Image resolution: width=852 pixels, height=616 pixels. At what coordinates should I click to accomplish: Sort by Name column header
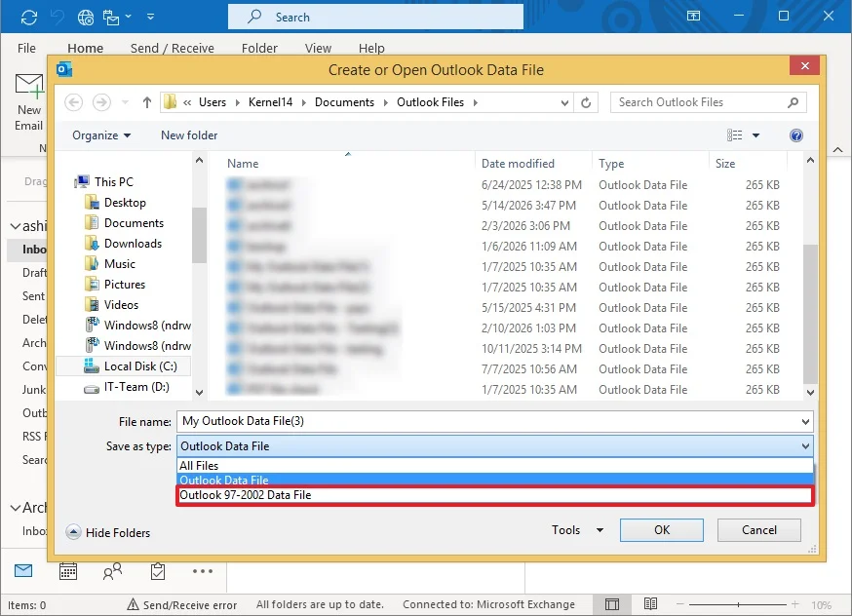(243, 164)
